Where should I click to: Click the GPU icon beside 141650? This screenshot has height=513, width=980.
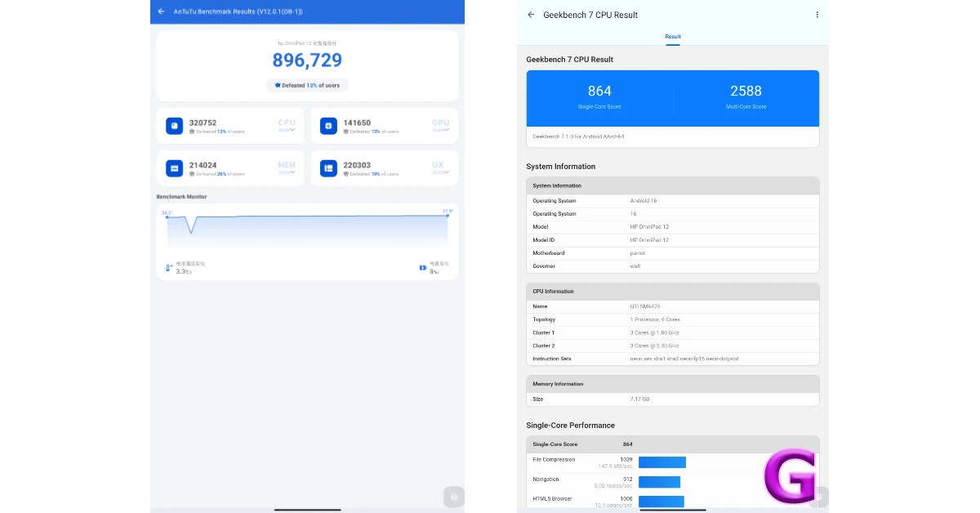click(328, 126)
